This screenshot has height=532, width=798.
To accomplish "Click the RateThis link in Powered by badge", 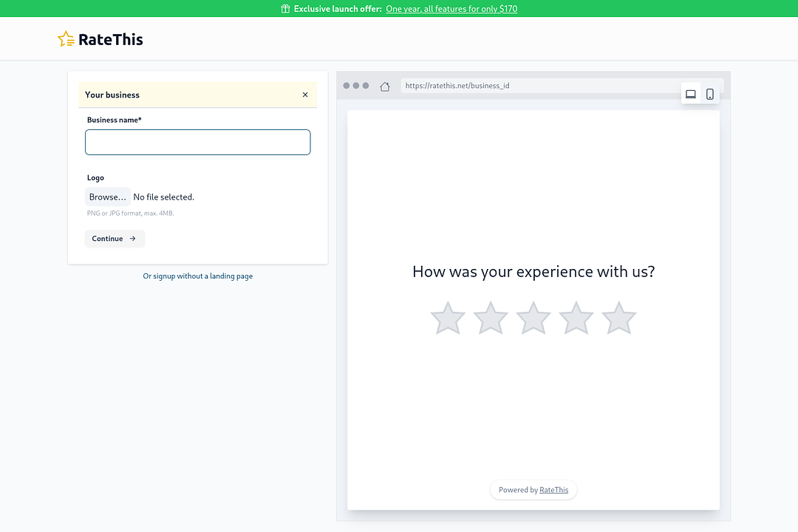I will point(554,490).
